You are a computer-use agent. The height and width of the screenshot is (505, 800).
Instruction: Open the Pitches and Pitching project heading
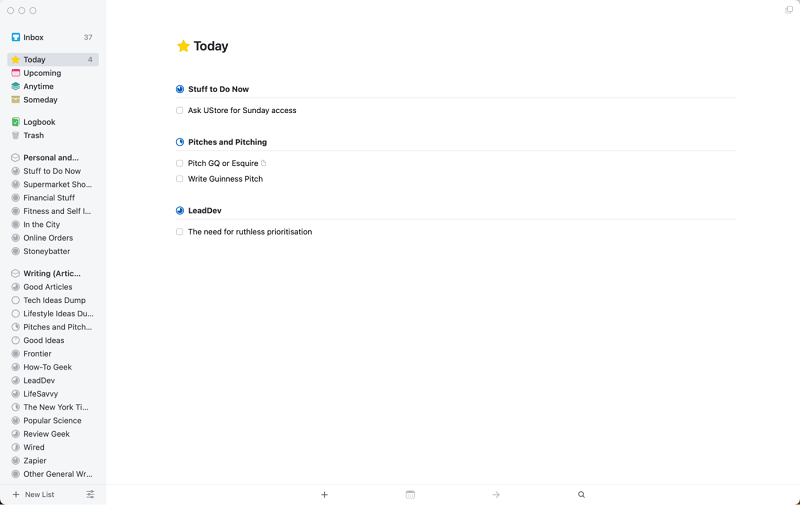[x=228, y=142]
